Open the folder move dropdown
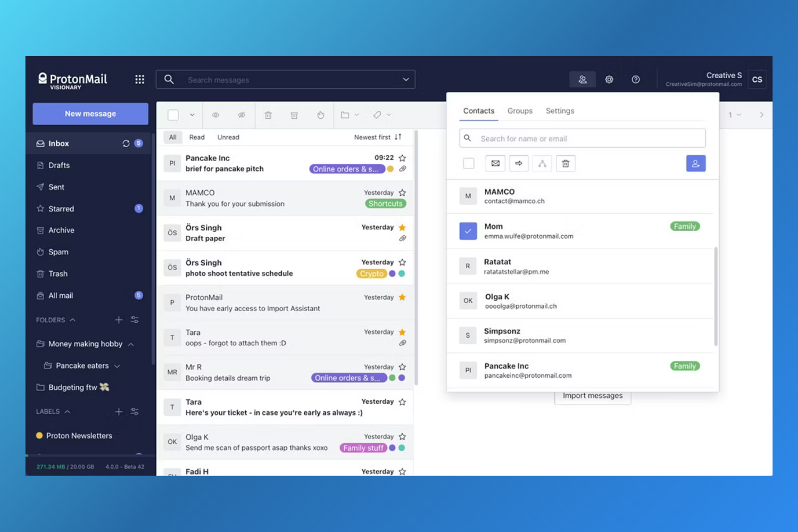798x532 pixels. click(348, 115)
